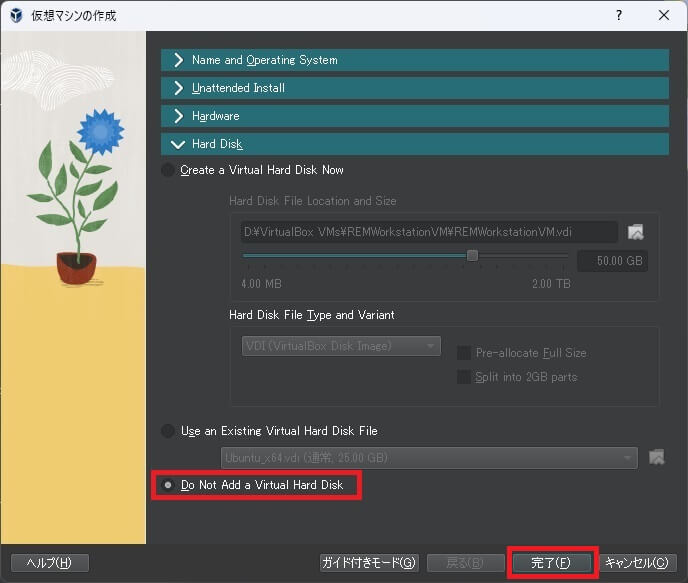Open the Ubuntu_x64.vdi existing disk dropdown
688x583 pixels.
click(x=429, y=458)
